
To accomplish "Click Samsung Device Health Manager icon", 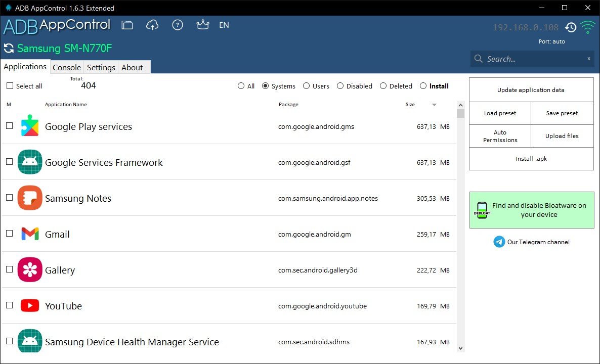I will click(30, 341).
